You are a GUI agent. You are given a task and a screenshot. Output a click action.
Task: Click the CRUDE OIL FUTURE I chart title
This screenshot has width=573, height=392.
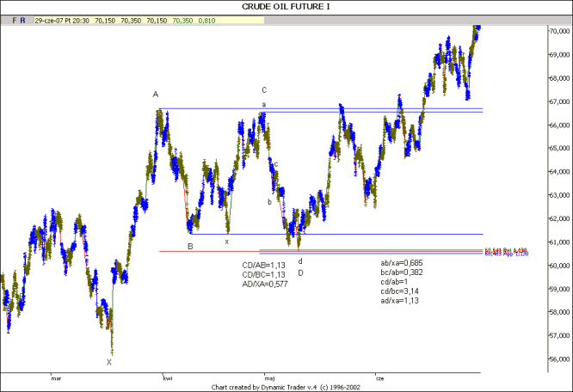tap(286, 6)
